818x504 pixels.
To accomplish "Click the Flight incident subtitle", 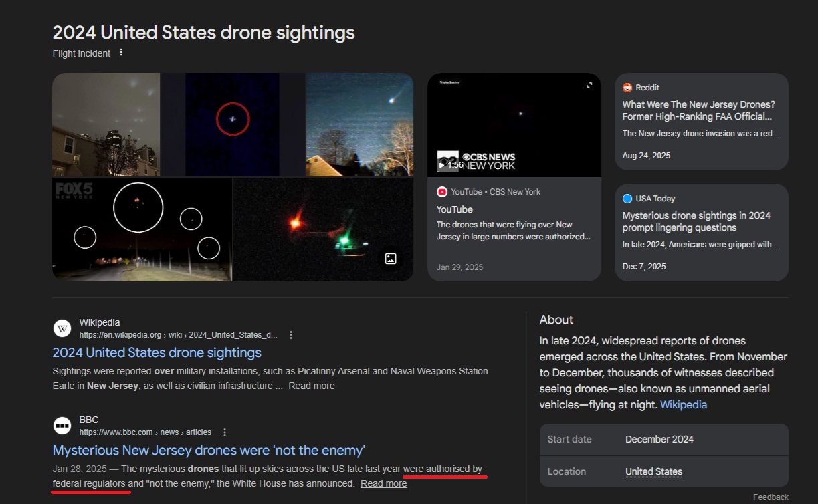I will [x=82, y=53].
